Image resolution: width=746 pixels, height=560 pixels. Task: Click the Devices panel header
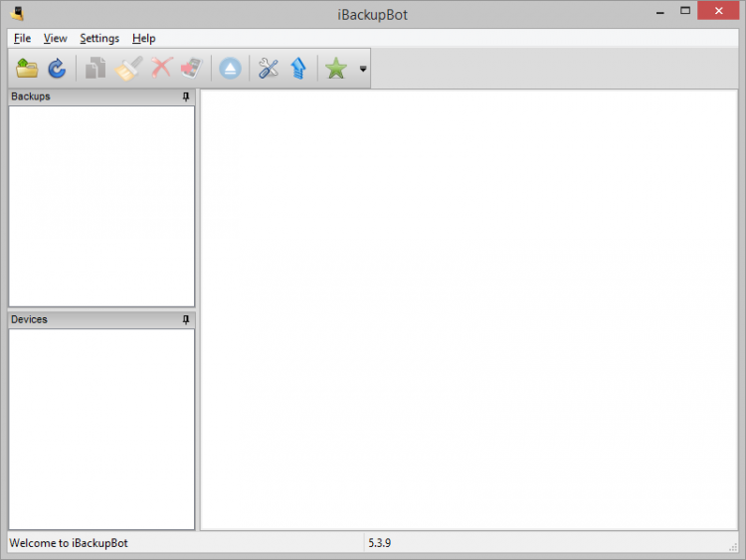click(x=101, y=319)
